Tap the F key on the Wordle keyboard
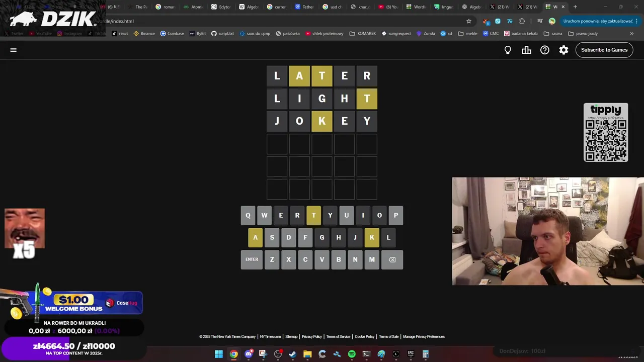Image resolution: width=644 pixels, height=362 pixels. coord(305,237)
